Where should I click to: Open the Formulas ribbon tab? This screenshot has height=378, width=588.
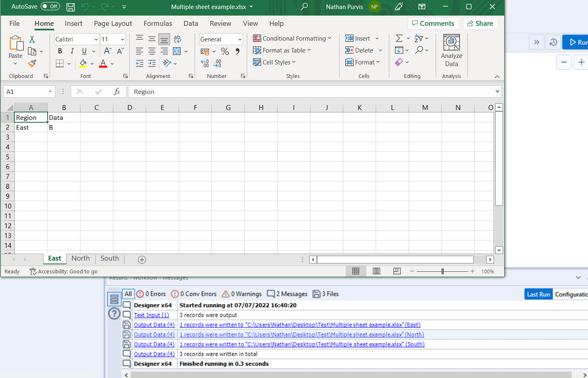158,23
